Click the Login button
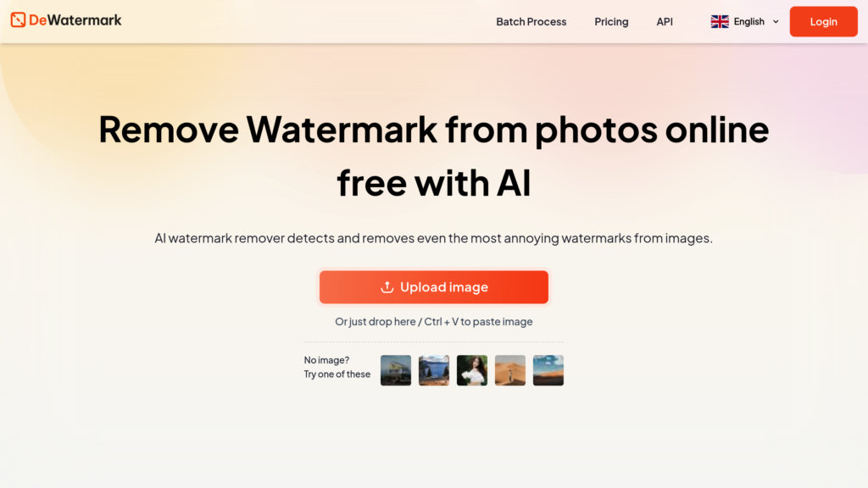 pos(823,21)
